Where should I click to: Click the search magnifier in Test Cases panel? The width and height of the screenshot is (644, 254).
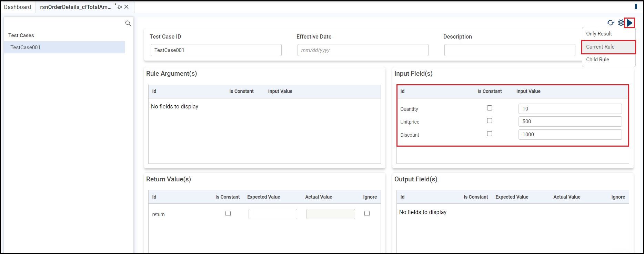point(128,23)
